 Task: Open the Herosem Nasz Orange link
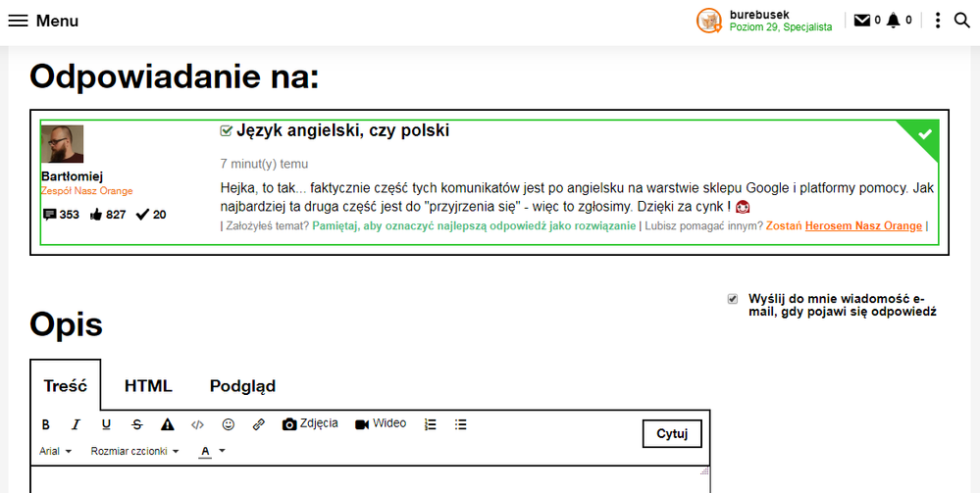(863, 226)
